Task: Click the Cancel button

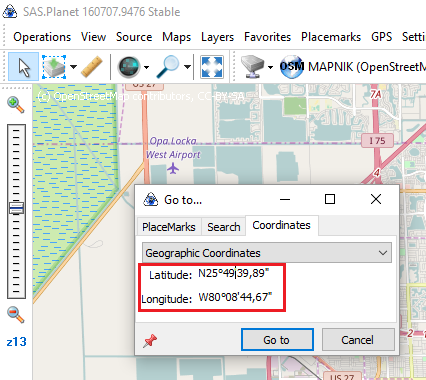Action: (x=358, y=340)
